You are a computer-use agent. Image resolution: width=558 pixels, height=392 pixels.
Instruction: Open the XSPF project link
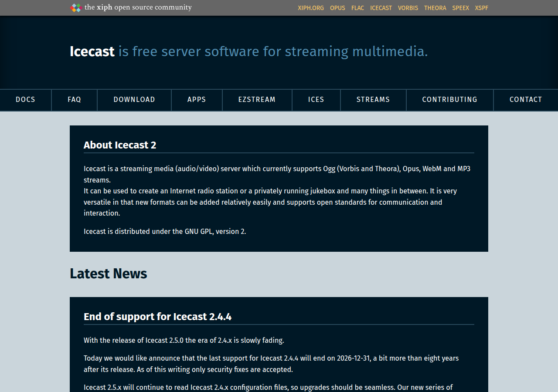coord(482,8)
